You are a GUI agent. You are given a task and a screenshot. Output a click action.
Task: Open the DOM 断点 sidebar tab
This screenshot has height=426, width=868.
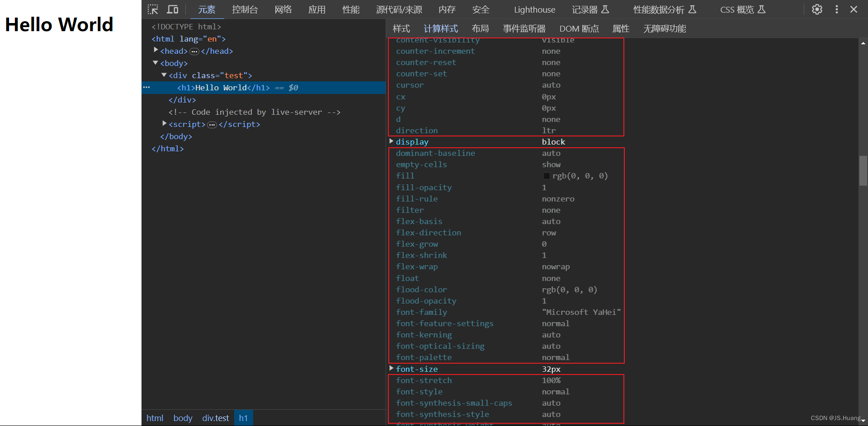(579, 29)
